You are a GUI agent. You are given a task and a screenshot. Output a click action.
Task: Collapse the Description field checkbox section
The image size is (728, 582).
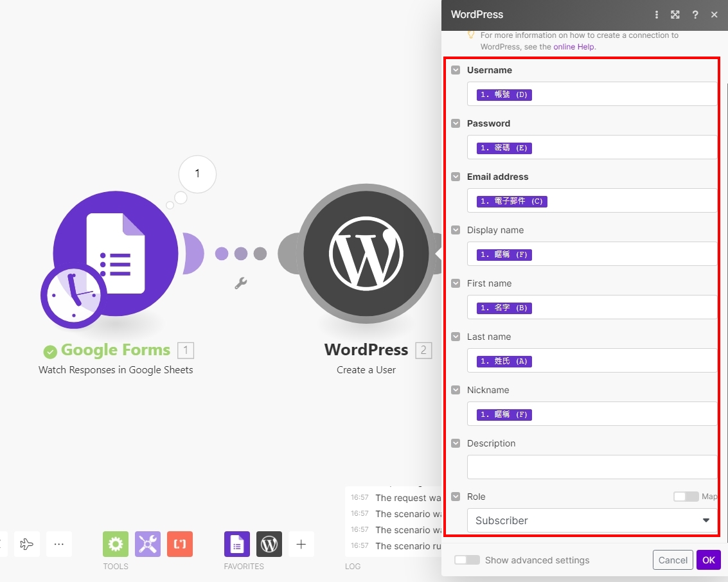point(456,443)
